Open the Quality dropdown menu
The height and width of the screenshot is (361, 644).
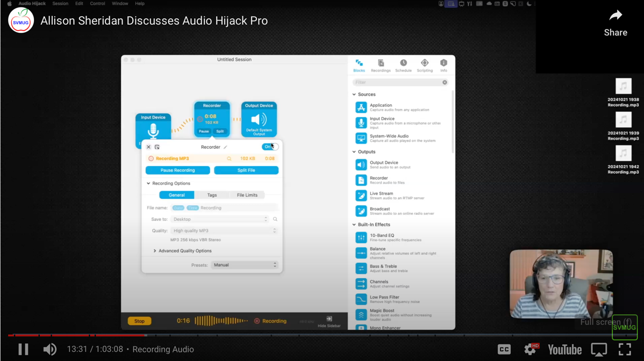(224, 230)
